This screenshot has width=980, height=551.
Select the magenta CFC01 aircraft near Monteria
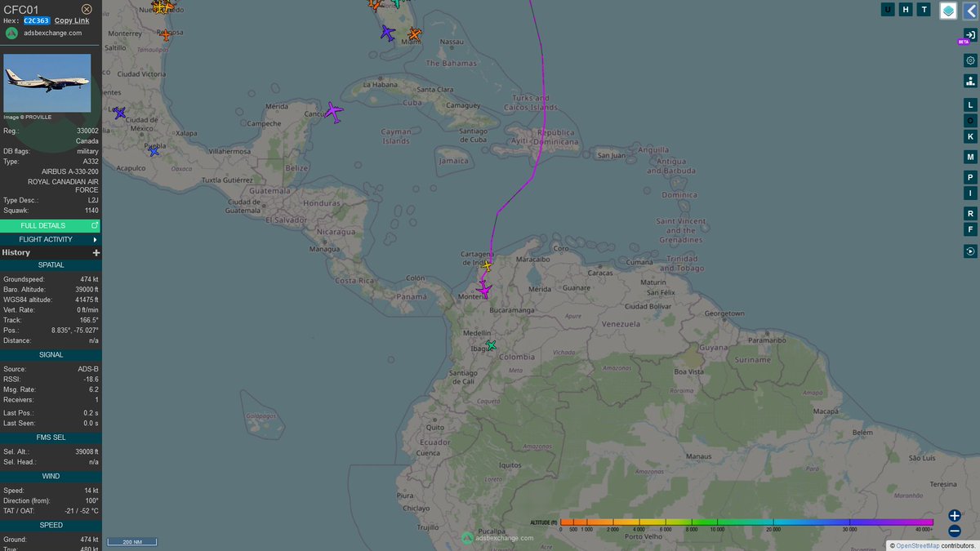tap(483, 289)
